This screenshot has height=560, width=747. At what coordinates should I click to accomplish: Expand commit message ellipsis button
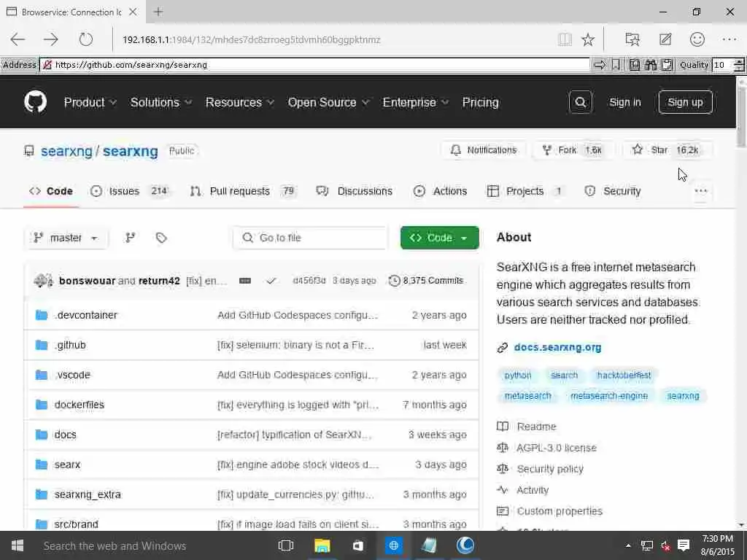[x=245, y=281]
